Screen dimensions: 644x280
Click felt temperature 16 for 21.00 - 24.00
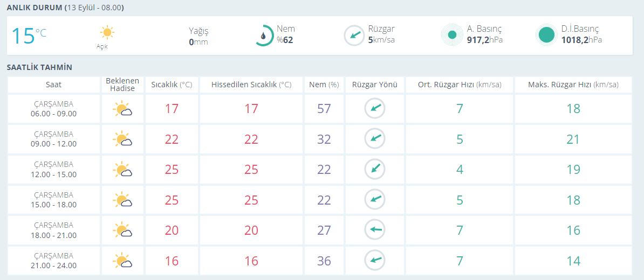point(251,261)
